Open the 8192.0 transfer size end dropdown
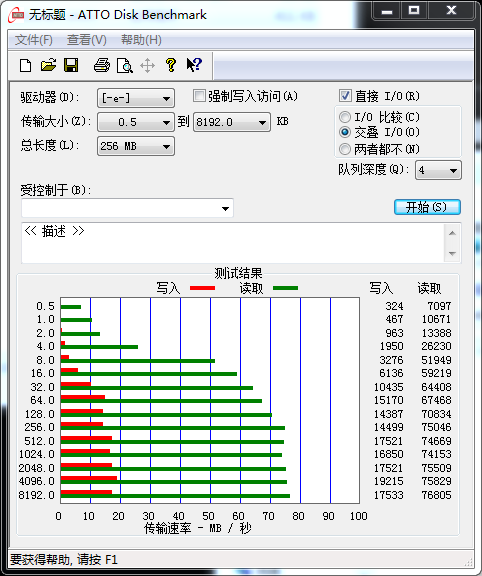The height and width of the screenshot is (576, 482). pyautogui.click(x=232, y=122)
